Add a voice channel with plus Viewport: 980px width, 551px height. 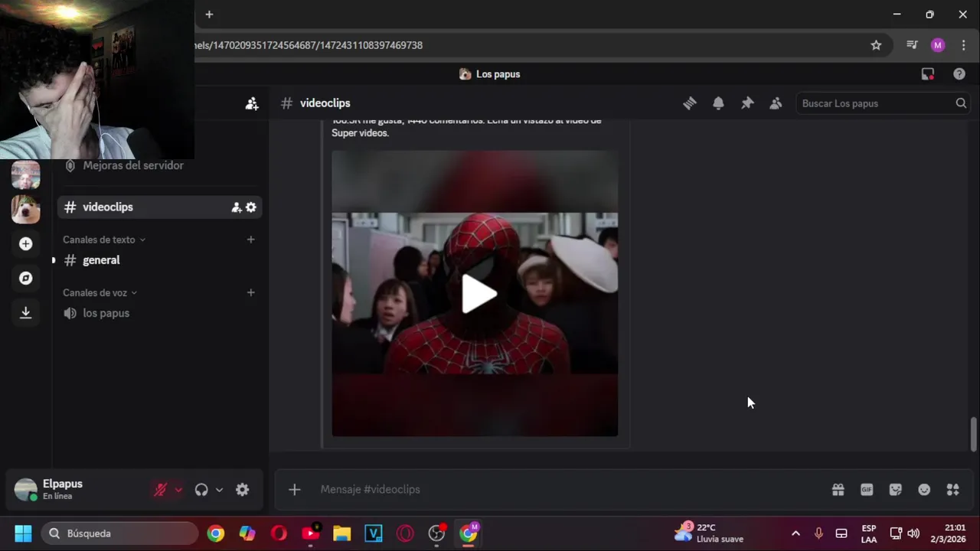coord(250,292)
